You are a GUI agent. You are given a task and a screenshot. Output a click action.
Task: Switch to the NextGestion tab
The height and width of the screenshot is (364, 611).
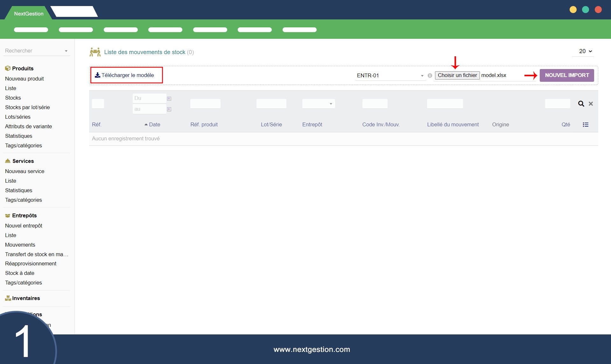(29, 14)
